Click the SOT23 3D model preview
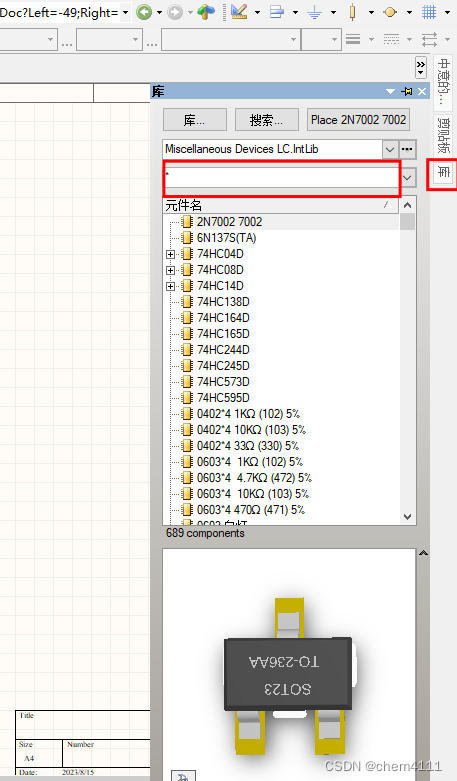This screenshot has height=781, width=457. [289, 676]
